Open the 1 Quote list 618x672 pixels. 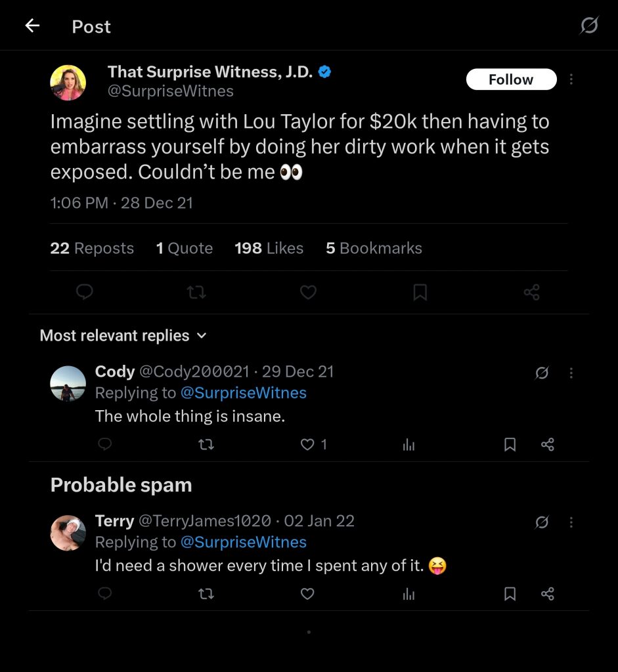pyautogui.click(x=185, y=249)
